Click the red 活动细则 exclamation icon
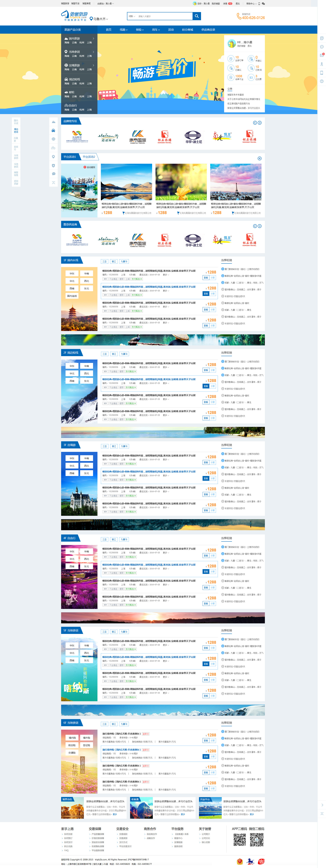This screenshot has width=326, height=868. point(85,167)
